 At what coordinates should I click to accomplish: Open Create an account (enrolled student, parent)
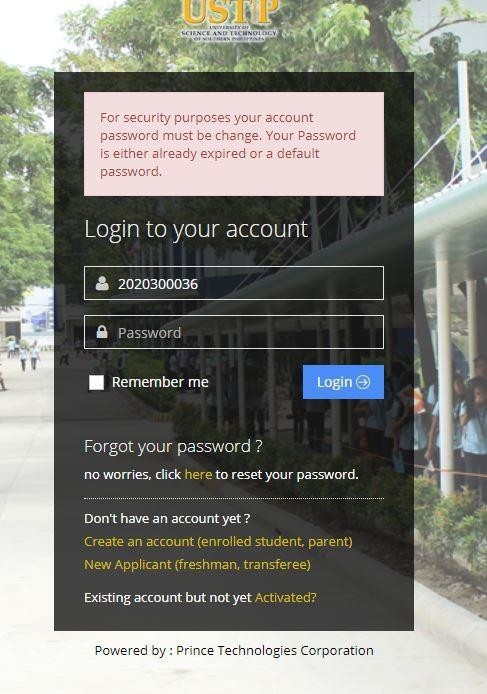(x=218, y=541)
